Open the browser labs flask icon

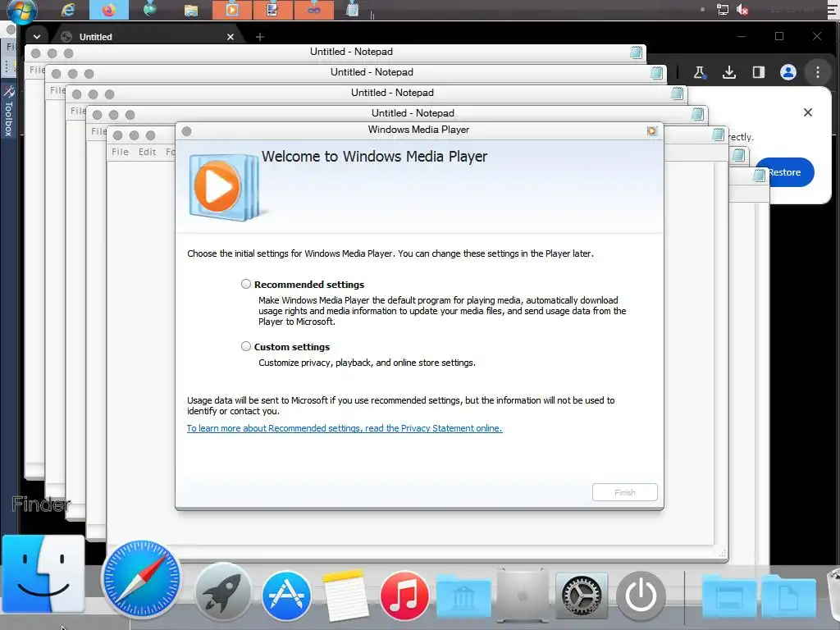pos(699,72)
